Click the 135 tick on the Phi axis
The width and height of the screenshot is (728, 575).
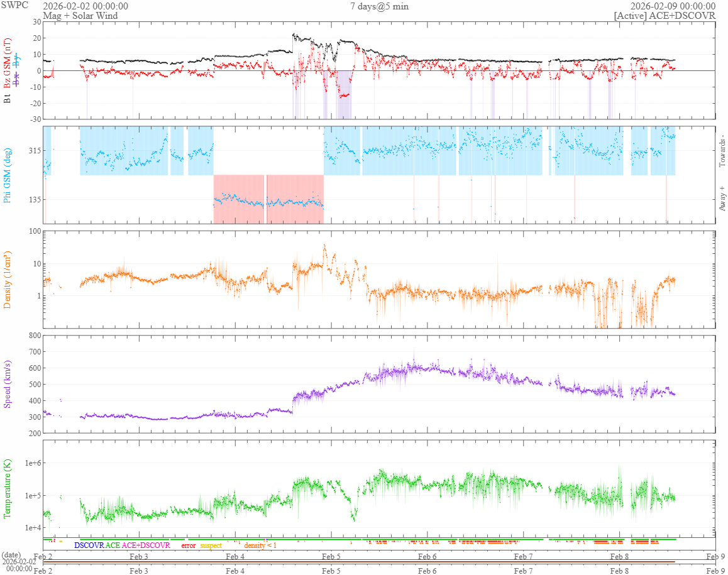tap(35, 200)
